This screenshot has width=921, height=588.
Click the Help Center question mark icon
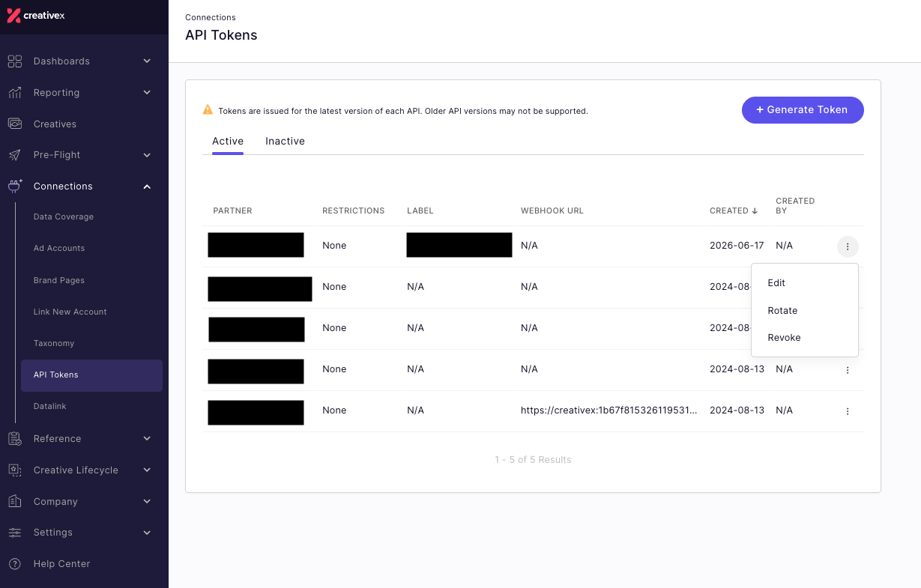pos(15,564)
